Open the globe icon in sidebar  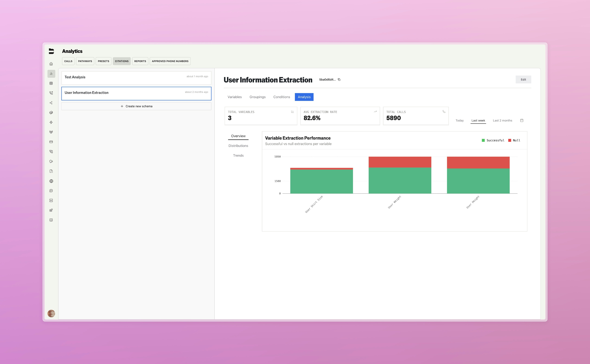pos(51,181)
